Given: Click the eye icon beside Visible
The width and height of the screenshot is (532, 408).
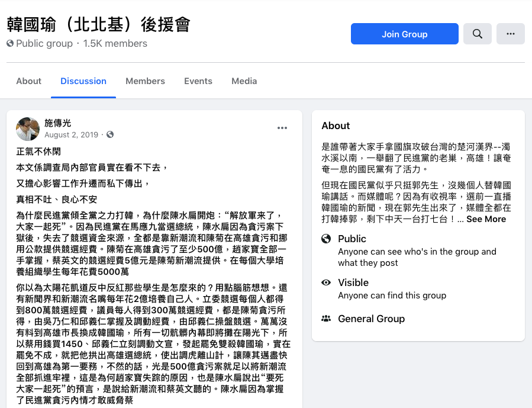Looking at the screenshot, I should [x=326, y=282].
